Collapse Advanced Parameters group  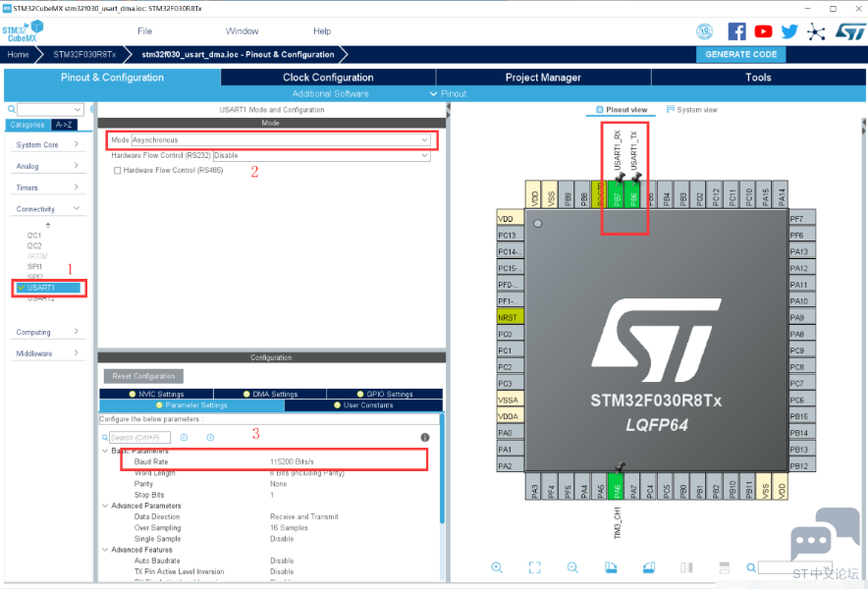tap(105, 506)
